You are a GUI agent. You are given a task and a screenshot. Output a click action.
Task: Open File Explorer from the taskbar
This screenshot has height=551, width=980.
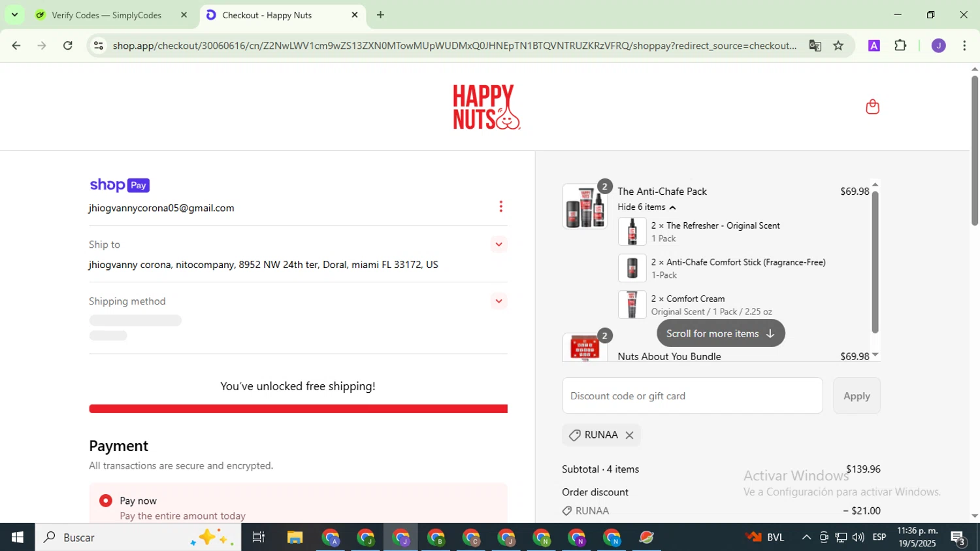coord(295,537)
